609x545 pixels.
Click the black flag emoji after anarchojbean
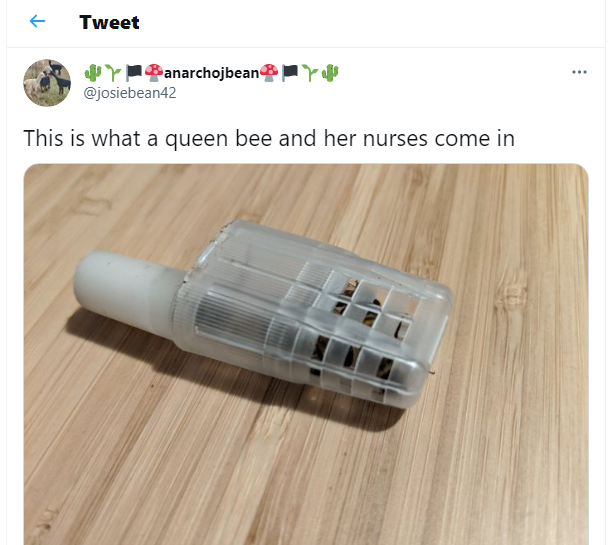(x=290, y=73)
